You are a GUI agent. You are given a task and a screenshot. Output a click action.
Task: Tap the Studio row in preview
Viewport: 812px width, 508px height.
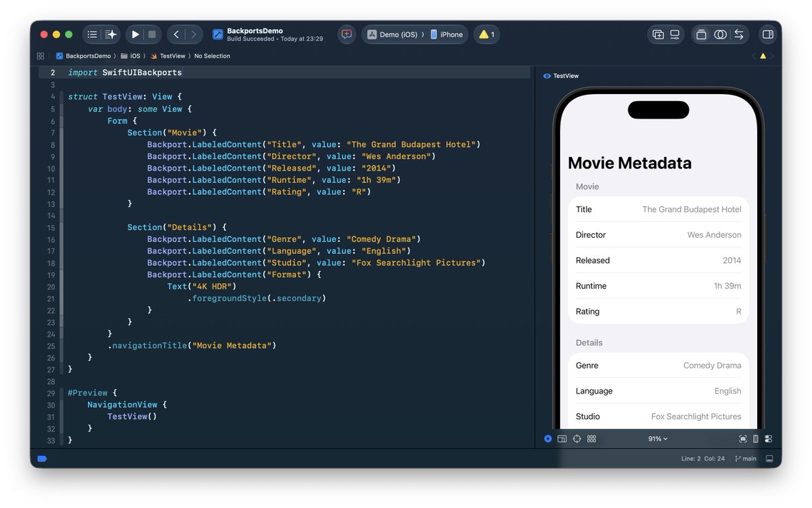tap(658, 417)
